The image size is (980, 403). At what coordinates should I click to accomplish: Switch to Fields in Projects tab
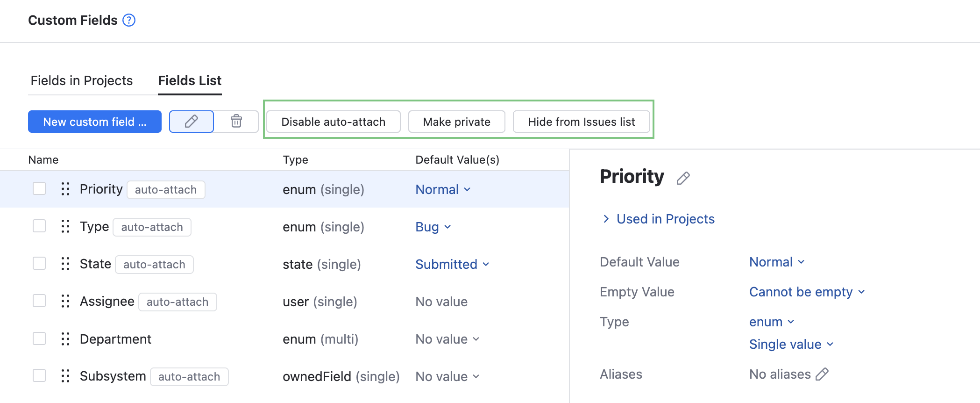click(82, 80)
